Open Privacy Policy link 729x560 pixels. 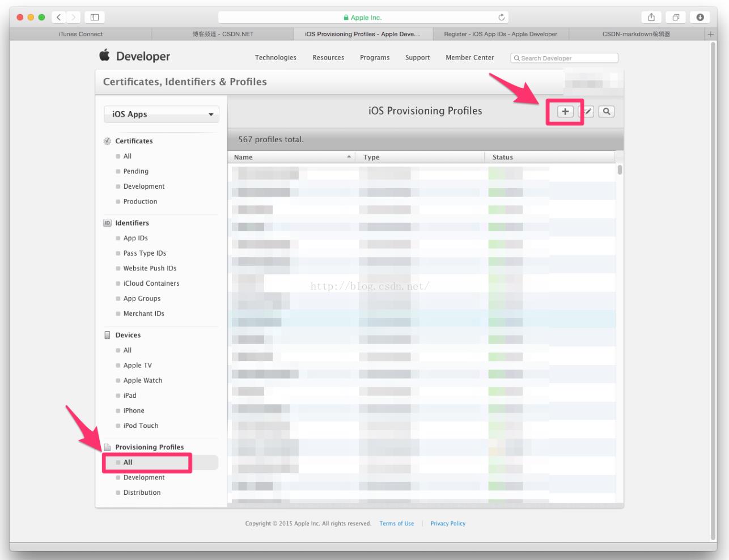(x=448, y=524)
